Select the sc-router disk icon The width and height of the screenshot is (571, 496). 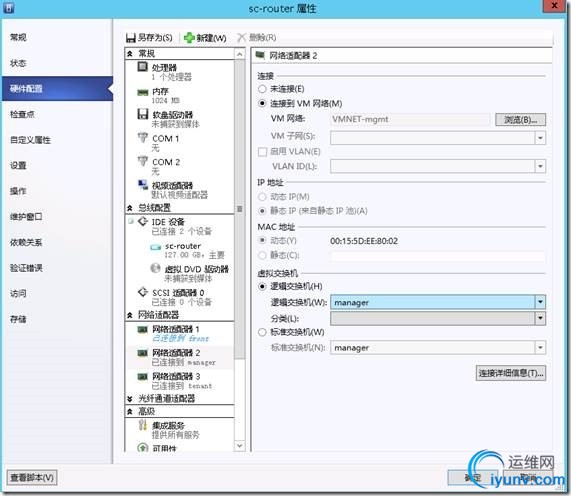click(156, 247)
